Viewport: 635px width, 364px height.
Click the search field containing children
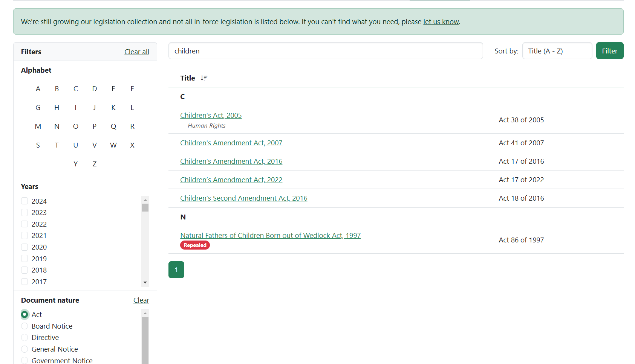click(x=325, y=51)
